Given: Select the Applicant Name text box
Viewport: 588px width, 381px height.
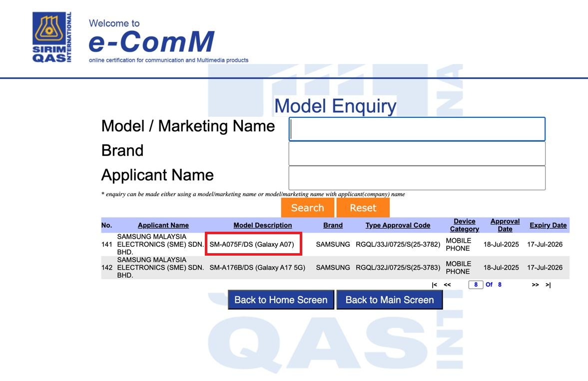Looking at the screenshot, I should coord(417,178).
